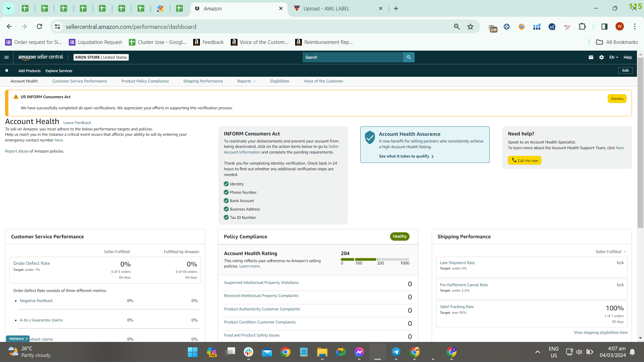Click the Amazon Seller Central logo
The image size is (644, 362).
click(x=41, y=57)
